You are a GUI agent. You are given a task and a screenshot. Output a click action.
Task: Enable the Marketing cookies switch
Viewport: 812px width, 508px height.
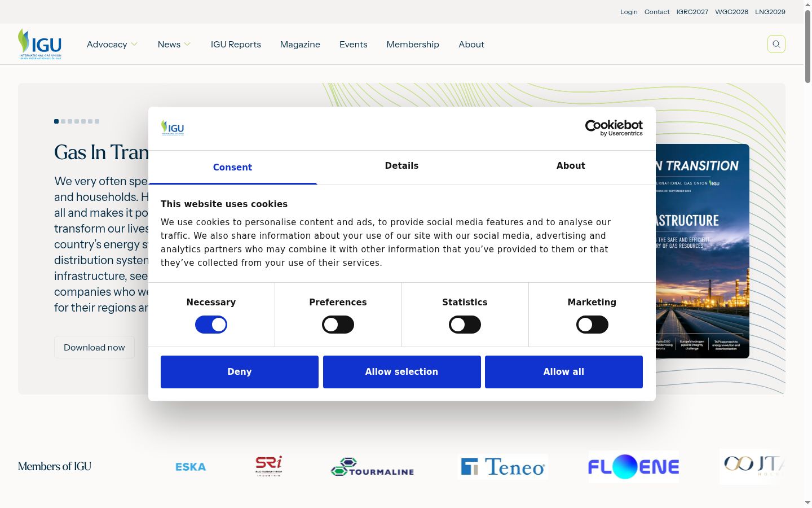592,325
